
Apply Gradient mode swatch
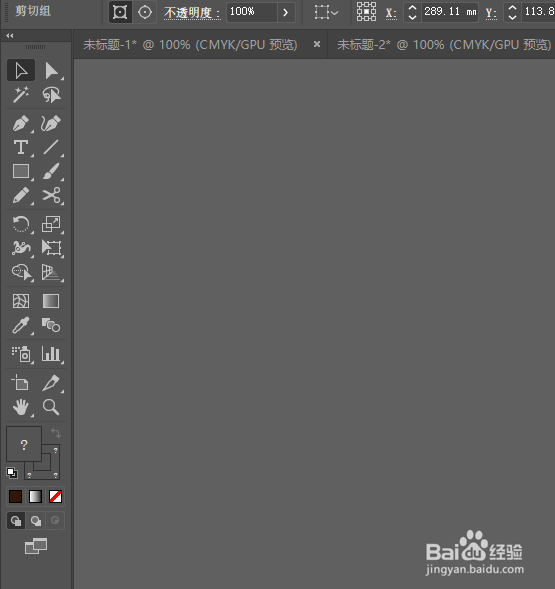click(x=35, y=497)
